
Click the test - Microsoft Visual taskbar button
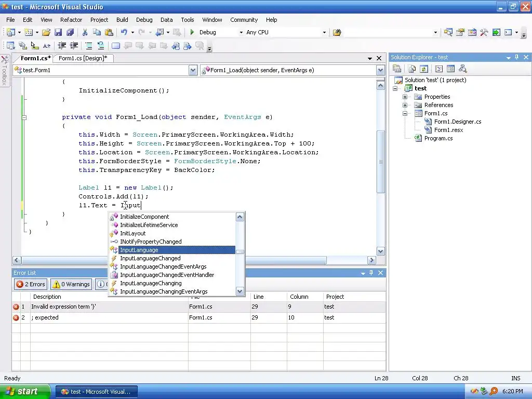point(96,392)
